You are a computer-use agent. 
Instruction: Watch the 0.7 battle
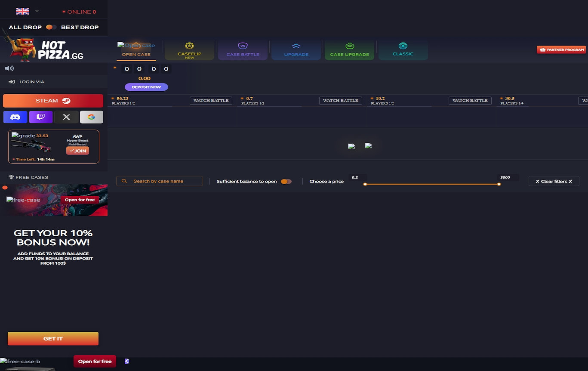point(340,100)
